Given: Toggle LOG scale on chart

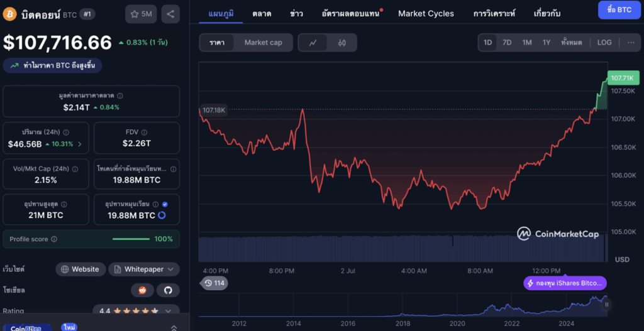Looking at the screenshot, I should click(x=604, y=42).
